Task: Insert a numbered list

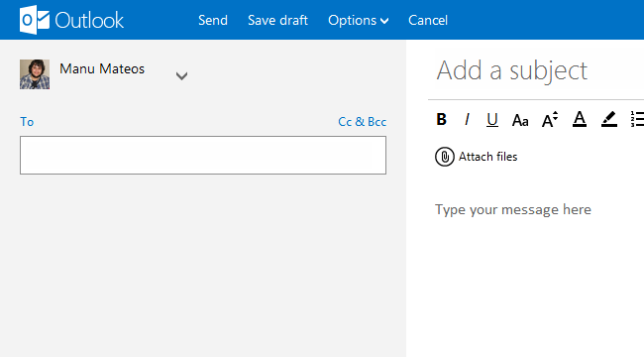Action: [x=637, y=119]
